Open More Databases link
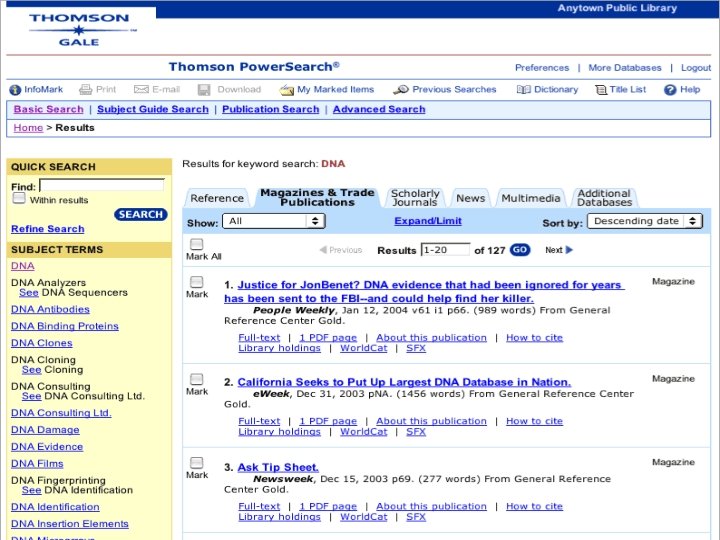The image size is (720, 540). (625, 68)
